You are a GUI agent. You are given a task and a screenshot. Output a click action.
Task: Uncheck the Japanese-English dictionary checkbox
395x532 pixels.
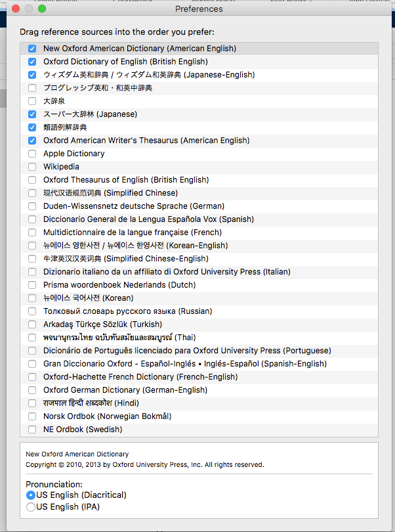[32, 75]
